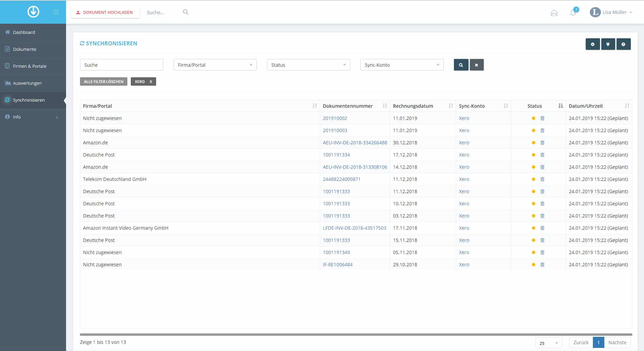This screenshot has height=351, width=644.
Task: Click the Suche filter input field
Action: [122, 65]
